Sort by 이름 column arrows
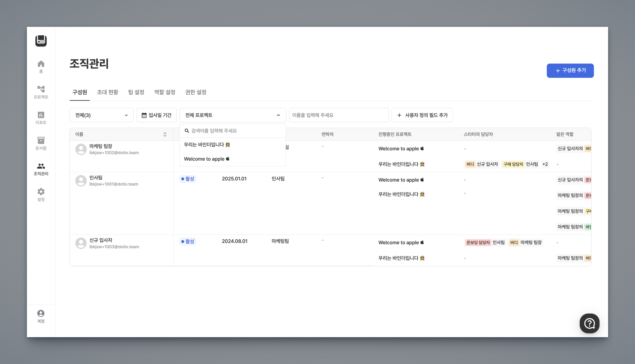 click(x=165, y=134)
